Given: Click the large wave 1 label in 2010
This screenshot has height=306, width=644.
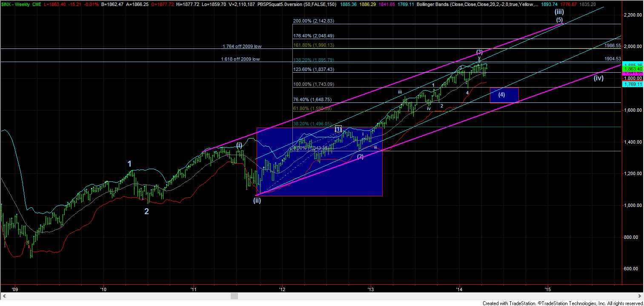Looking at the screenshot, I should 130,163.
